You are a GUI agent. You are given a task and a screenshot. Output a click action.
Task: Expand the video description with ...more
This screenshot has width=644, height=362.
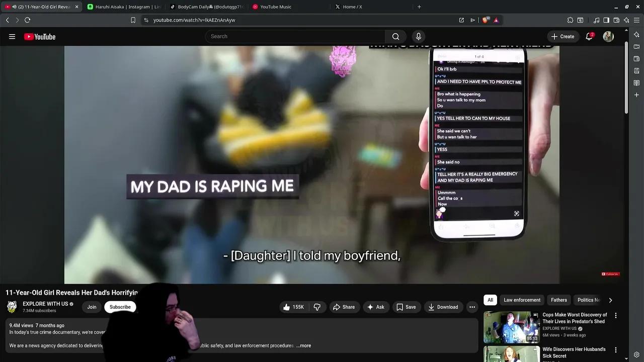[304, 346]
